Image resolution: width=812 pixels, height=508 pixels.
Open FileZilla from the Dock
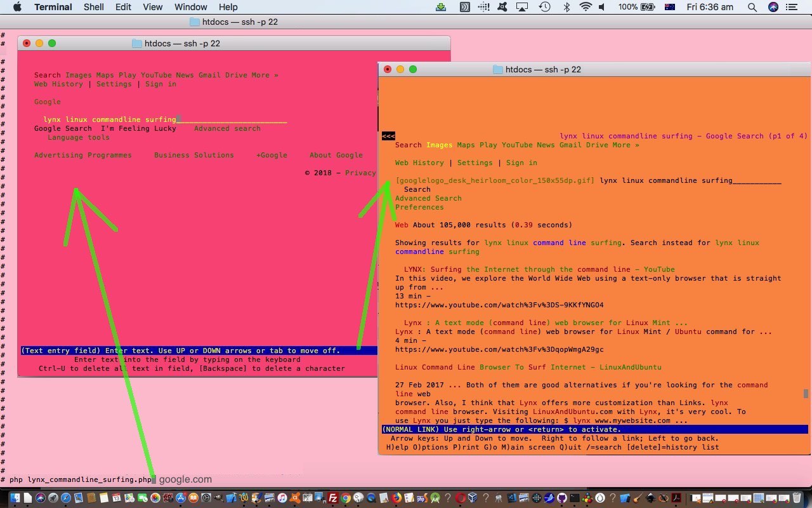(332, 498)
